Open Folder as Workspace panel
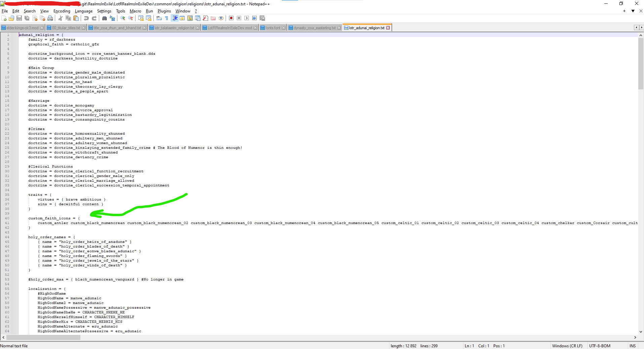644x349 pixels. [213, 18]
